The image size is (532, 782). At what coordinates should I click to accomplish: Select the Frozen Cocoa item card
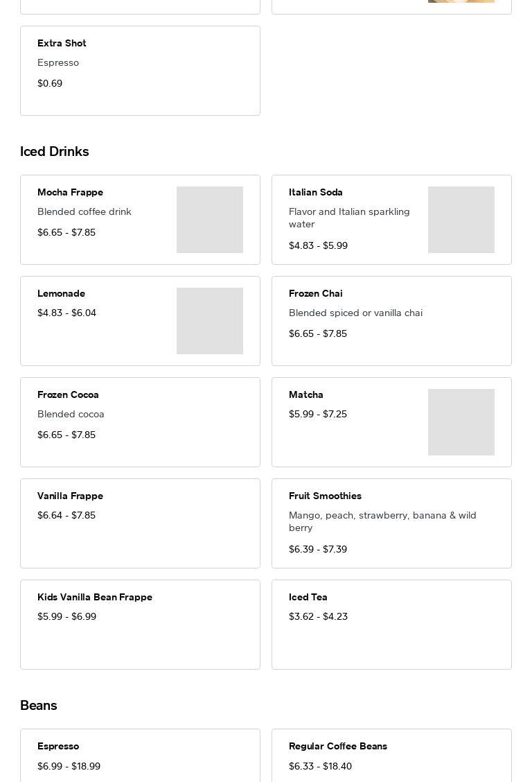tap(140, 422)
